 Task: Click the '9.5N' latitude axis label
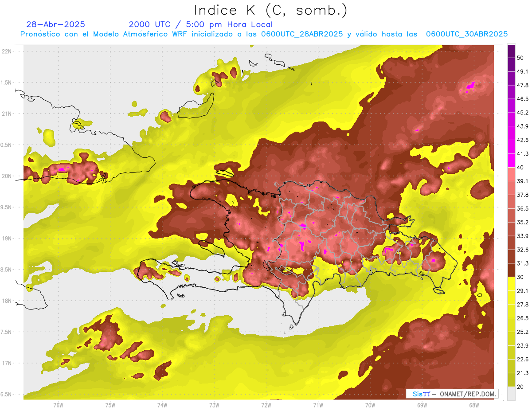click(x=7, y=207)
